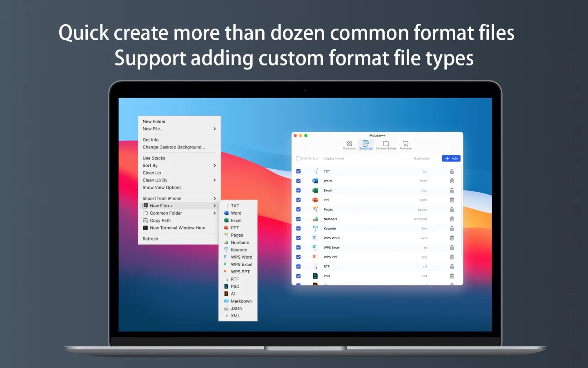Screen dimensions: 588x368
Task: Expand the New File++ submenu arrow
Action: tap(215, 206)
